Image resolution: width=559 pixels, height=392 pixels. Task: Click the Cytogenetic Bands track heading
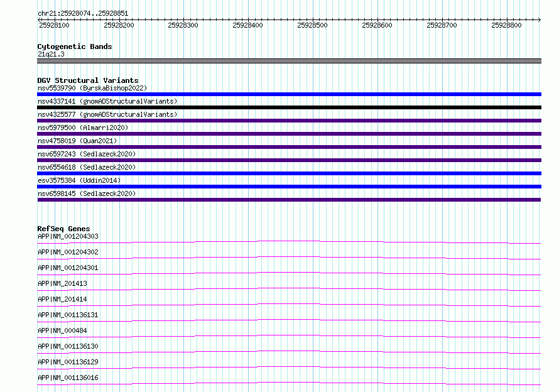click(x=75, y=46)
